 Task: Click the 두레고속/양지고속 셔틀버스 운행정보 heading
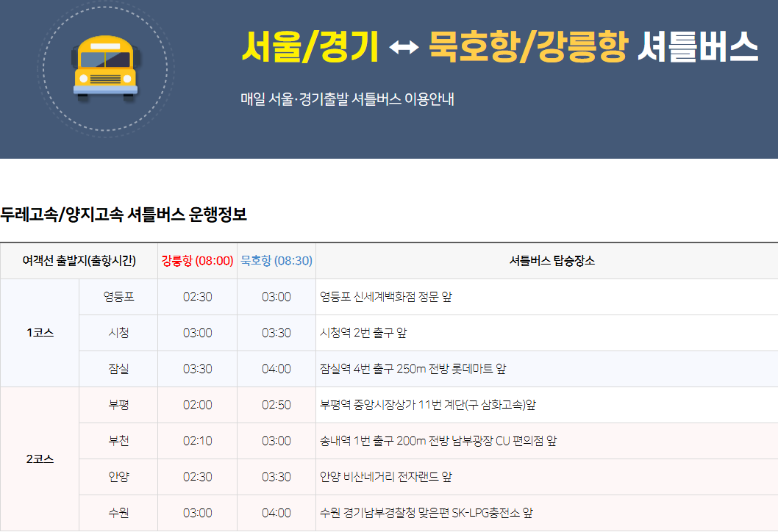point(124,215)
